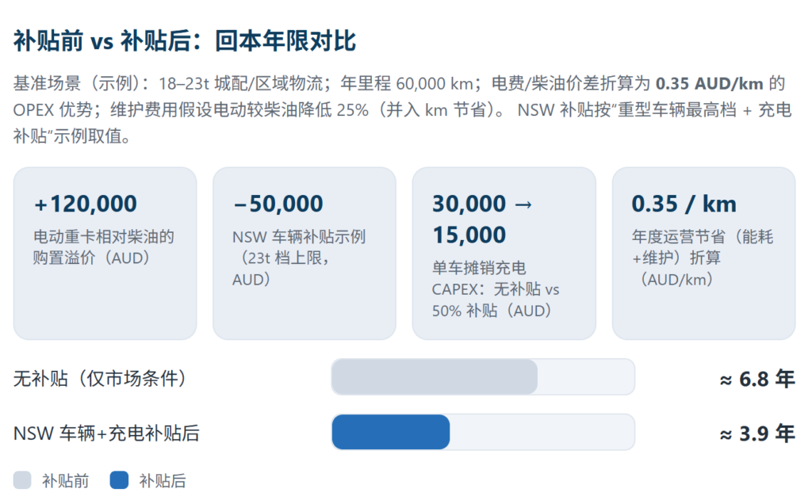Select the −50,000 NSW subsidy figure
The width and height of the screenshot is (812, 504).
pos(278,204)
